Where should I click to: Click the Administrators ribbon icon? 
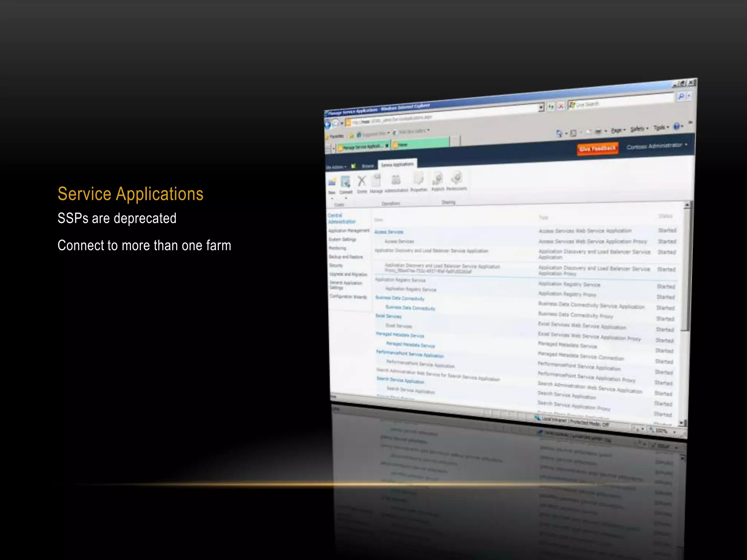396,179
